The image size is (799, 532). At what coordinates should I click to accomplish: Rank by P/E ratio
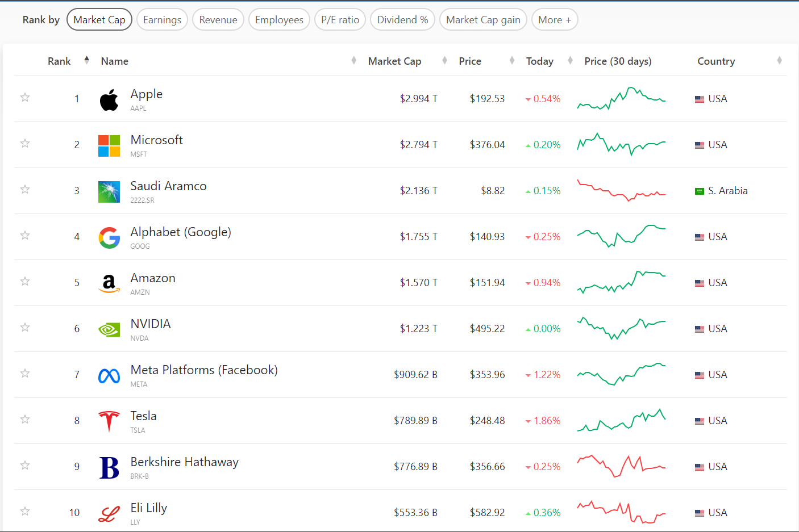tap(340, 20)
